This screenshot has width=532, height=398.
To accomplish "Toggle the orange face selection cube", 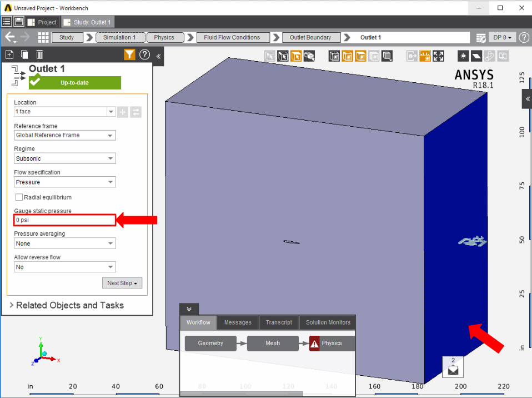I will pyautogui.click(x=296, y=56).
